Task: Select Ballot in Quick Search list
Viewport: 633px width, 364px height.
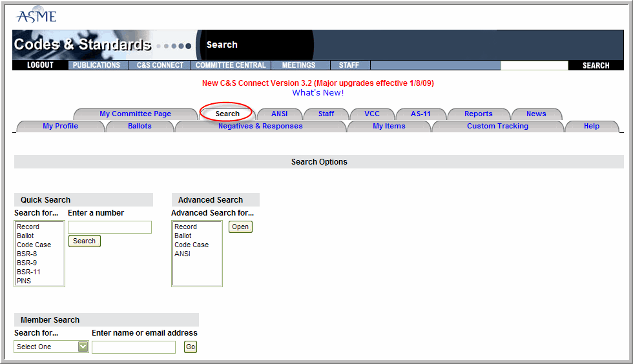Action: [39, 236]
